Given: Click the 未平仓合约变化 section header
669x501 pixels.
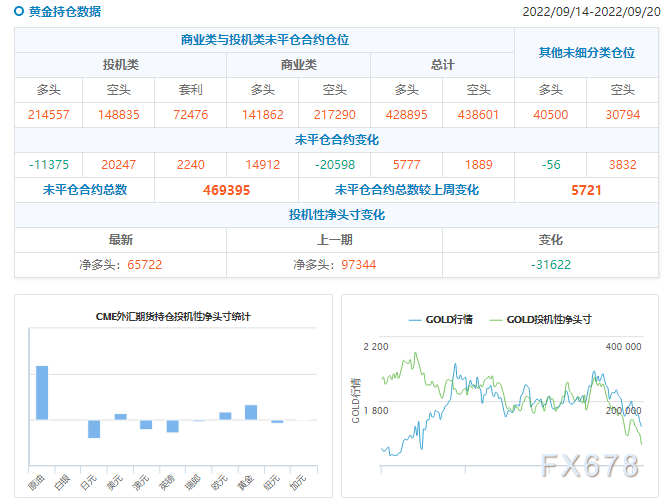Looking at the screenshot, I should (337, 140).
